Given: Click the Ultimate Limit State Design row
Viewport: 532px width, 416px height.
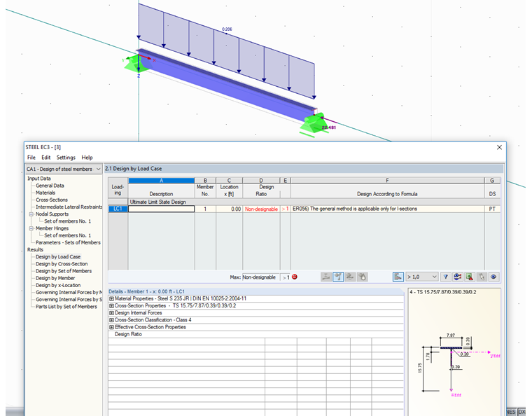Looking at the screenshot, I should tap(304, 202).
